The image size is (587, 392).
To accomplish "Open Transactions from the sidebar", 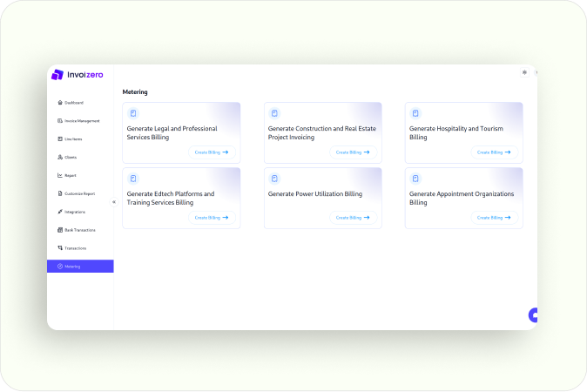I will 72,248.
